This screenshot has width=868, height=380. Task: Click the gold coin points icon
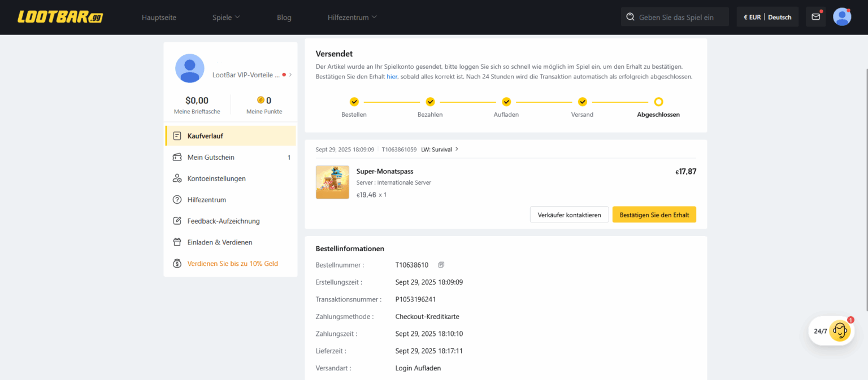(x=261, y=101)
